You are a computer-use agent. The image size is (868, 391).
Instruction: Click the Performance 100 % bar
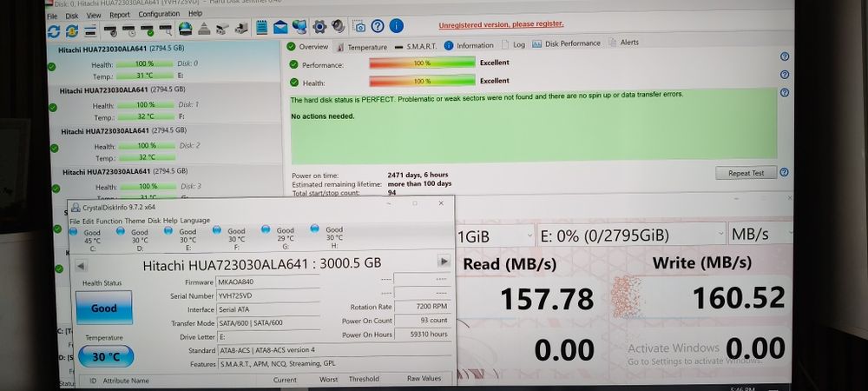(423, 63)
